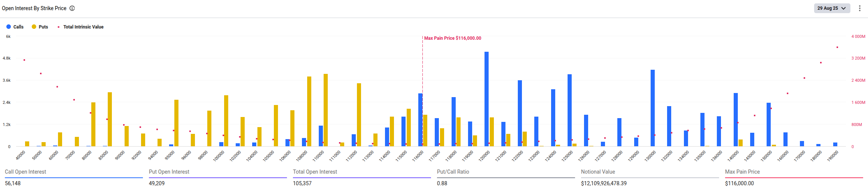Click the Call Open Interest label
The width and height of the screenshot is (868, 189).
coord(25,172)
